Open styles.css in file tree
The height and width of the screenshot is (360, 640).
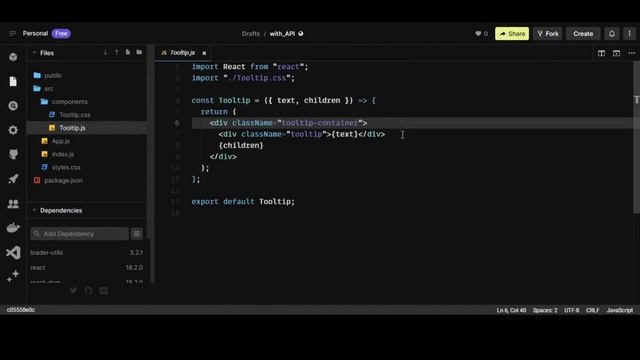pyautogui.click(x=66, y=167)
